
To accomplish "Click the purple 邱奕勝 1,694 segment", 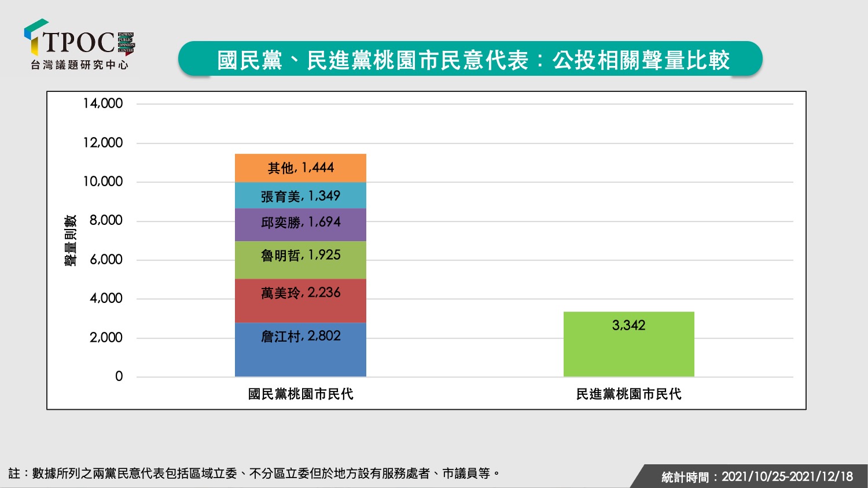I will (x=300, y=225).
